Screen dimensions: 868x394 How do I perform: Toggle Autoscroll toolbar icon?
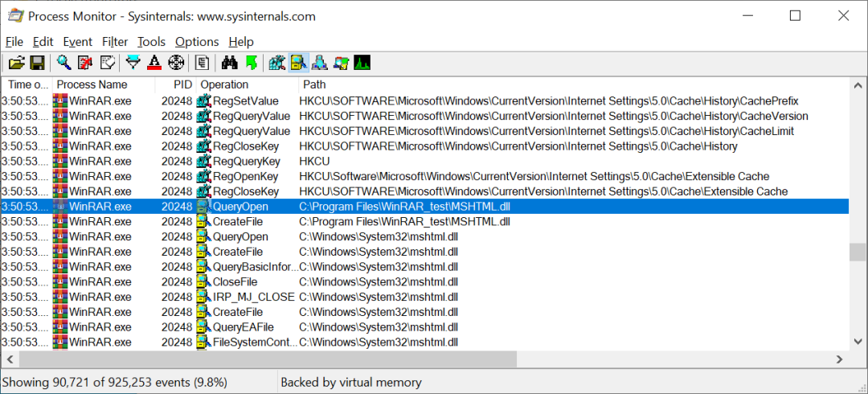85,64
